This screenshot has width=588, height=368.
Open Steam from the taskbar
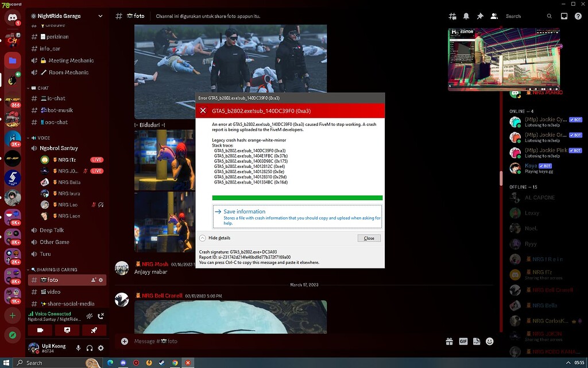point(162,363)
